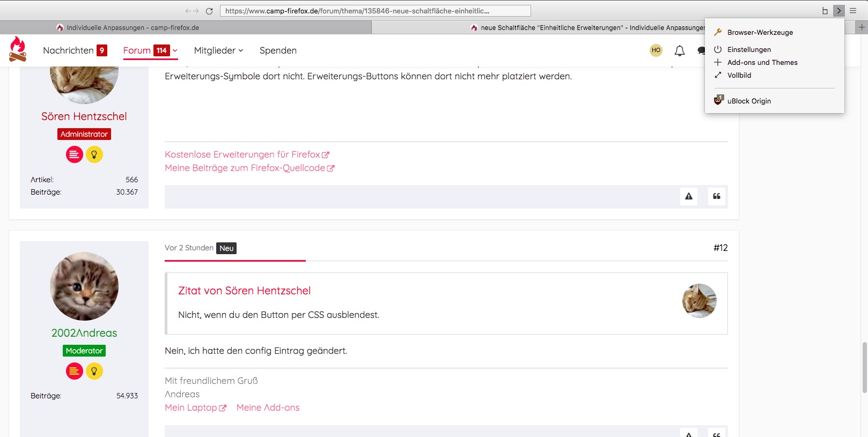Click the 9 unread badge beside Nachrichten
This screenshot has height=437, width=868.
(x=102, y=50)
